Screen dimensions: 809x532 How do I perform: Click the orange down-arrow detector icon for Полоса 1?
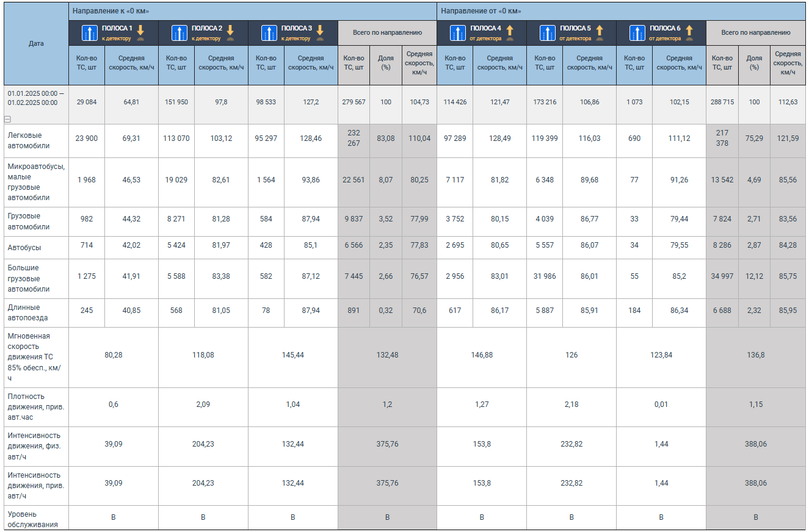[140, 33]
